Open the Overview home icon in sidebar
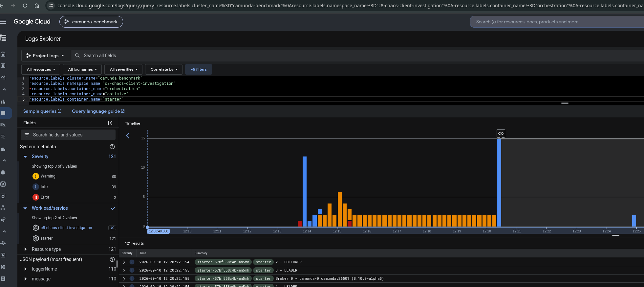Image resolution: width=644 pixels, height=287 pixels. pos(3,54)
